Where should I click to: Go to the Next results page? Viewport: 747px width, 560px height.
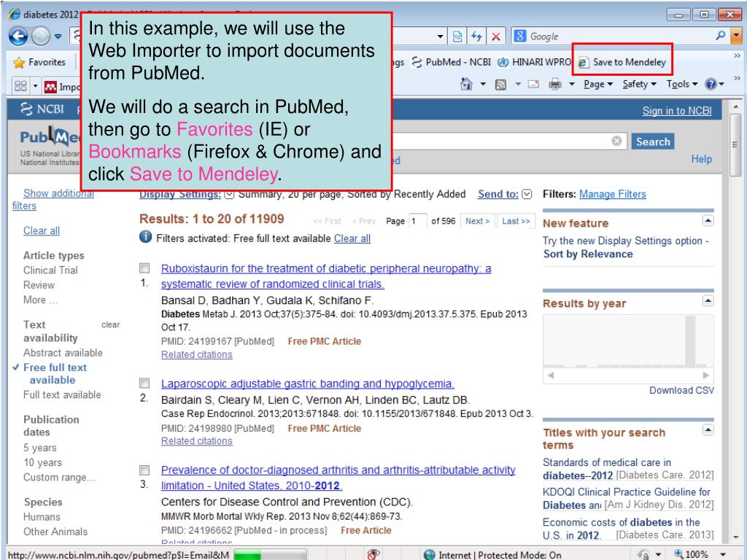tap(477, 221)
